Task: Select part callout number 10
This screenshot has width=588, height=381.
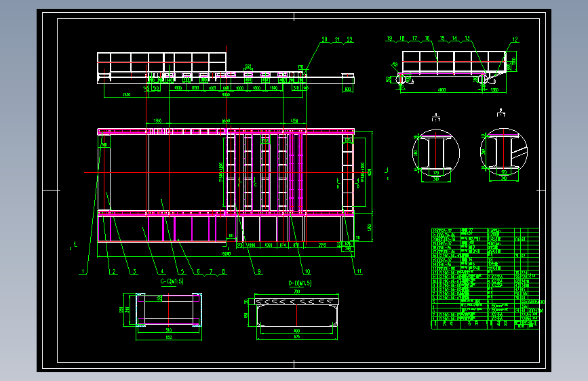Action: click(x=307, y=271)
